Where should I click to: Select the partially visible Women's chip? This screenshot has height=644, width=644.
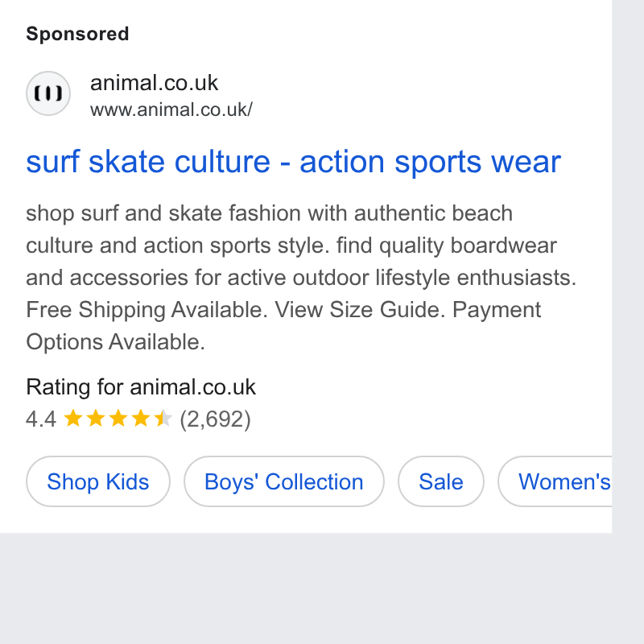[x=555, y=481]
